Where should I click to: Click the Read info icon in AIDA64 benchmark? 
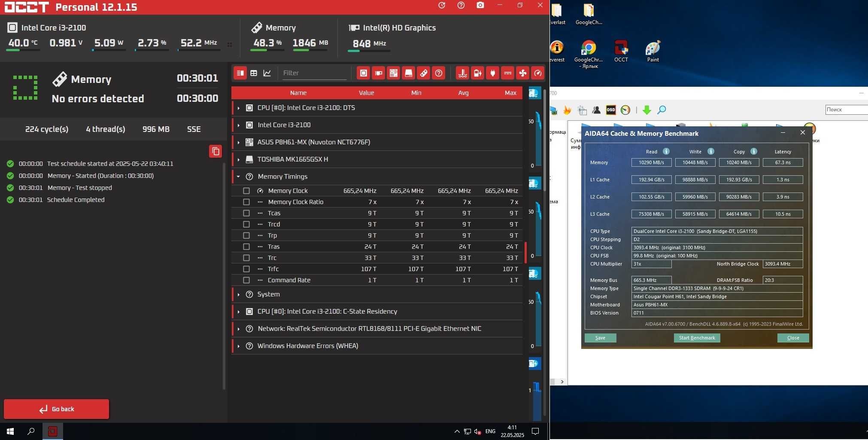coord(666,151)
